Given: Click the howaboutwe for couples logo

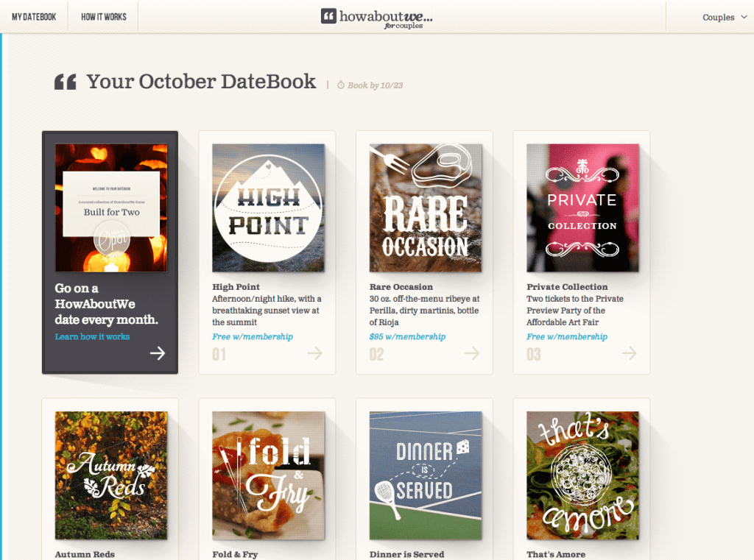Looking at the screenshot, I should [x=376, y=18].
